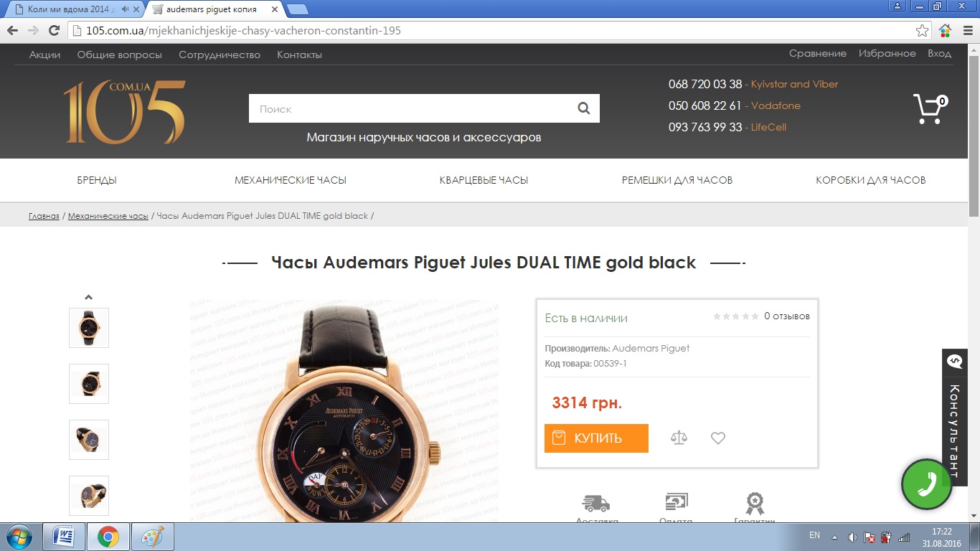
Task: Open the Консультант side chat panel
Action: coord(954,418)
